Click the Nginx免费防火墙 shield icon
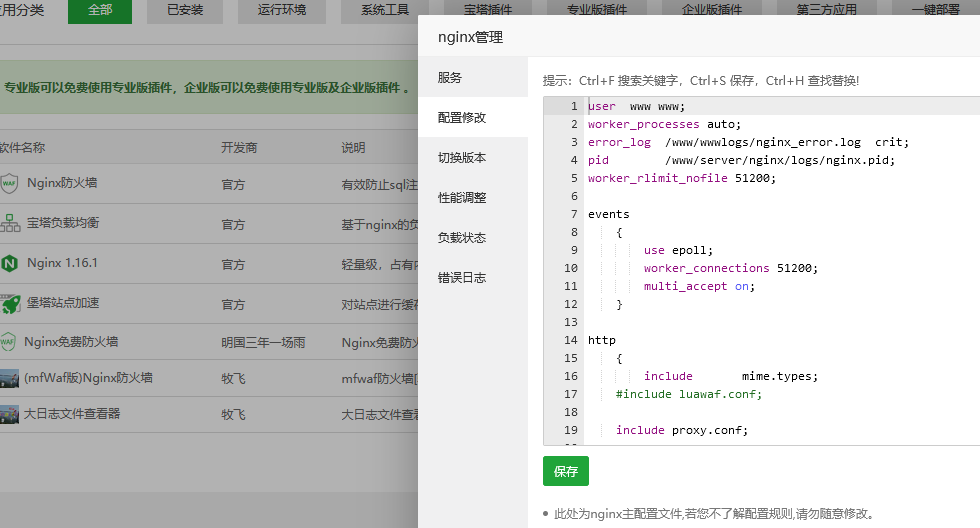 (x=8, y=342)
